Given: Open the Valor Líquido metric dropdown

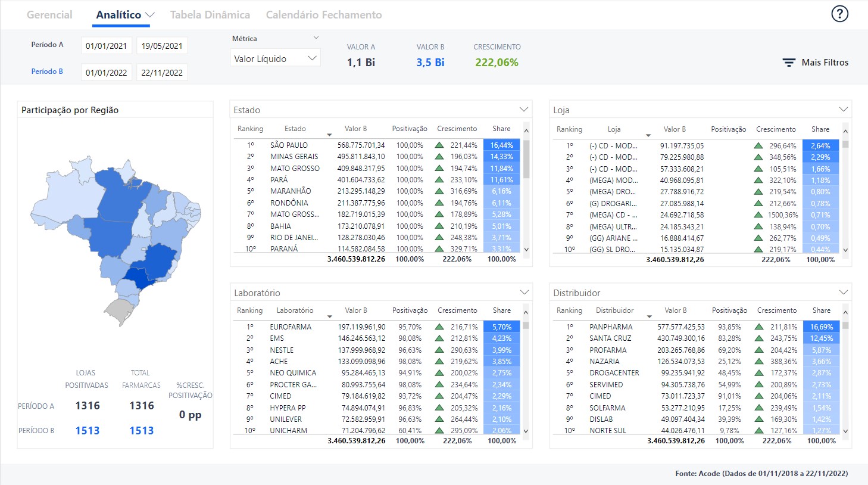Looking at the screenshot, I should coord(275,58).
